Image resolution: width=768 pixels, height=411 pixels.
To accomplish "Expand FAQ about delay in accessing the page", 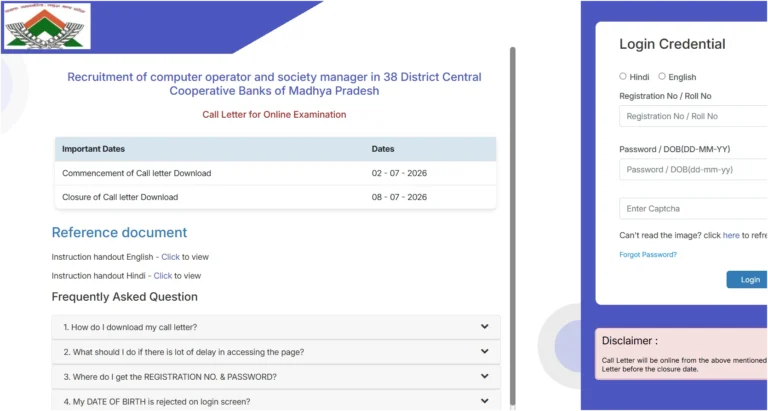I will [x=276, y=352].
